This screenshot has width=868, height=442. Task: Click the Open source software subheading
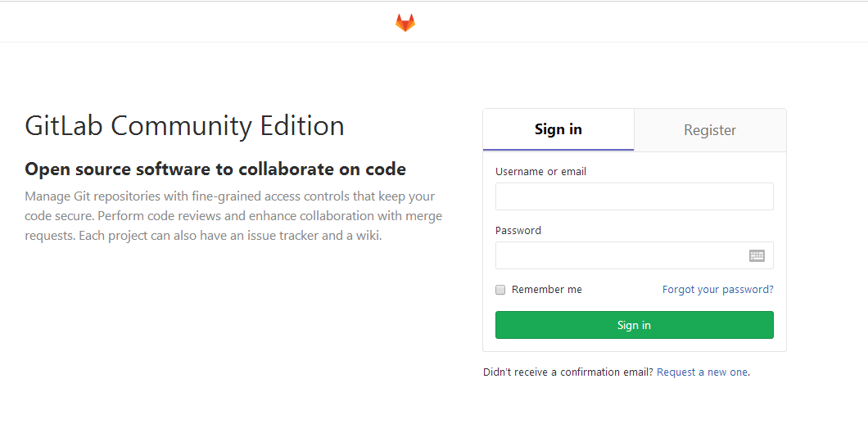click(215, 169)
